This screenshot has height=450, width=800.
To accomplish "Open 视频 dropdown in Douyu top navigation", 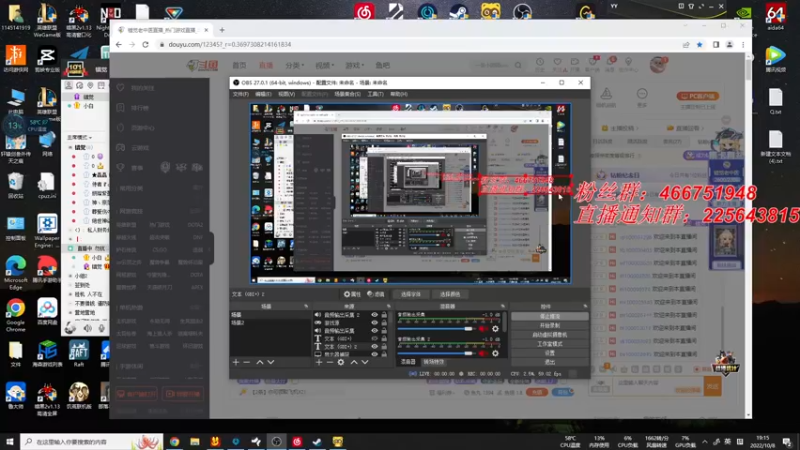I will tap(324, 65).
